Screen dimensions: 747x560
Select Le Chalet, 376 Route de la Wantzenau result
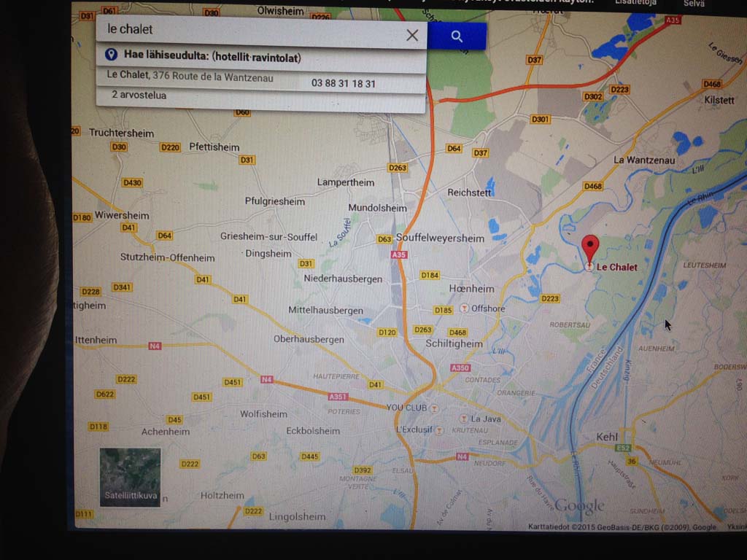tap(190, 76)
